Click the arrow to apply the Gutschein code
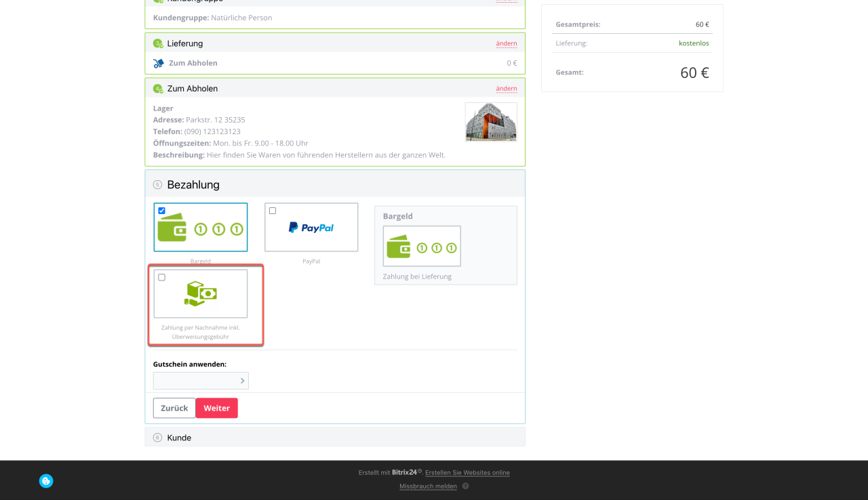This screenshot has height=500, width=868. point(242,381)
